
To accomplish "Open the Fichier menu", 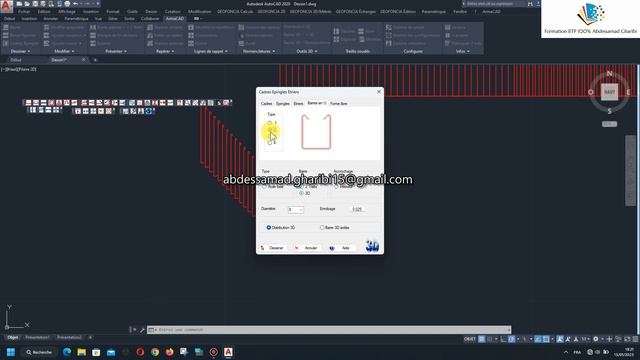I will (24, 11).
